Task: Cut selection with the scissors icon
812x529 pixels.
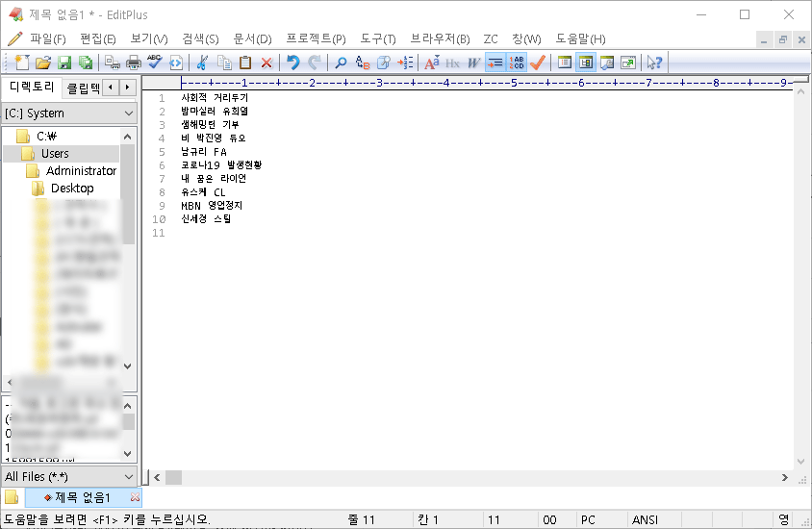Action: pyautogui.click(x=202, y=63)
